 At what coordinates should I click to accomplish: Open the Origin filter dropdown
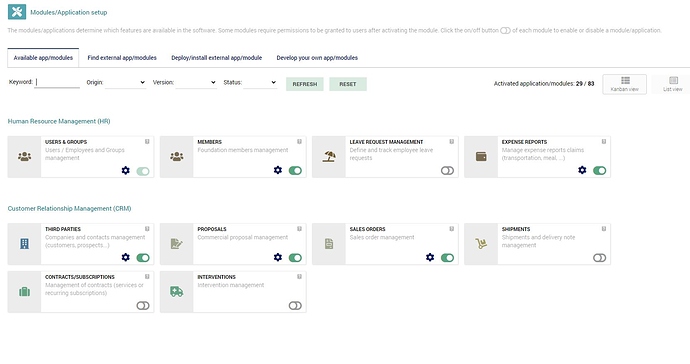(x=125, y=82)
